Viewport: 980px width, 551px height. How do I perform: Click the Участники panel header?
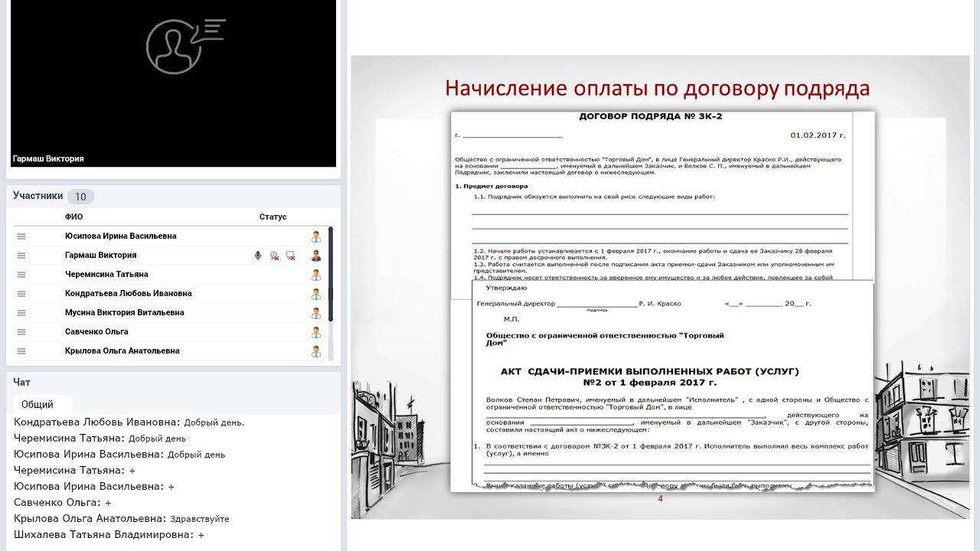click(x=38, y=196)
